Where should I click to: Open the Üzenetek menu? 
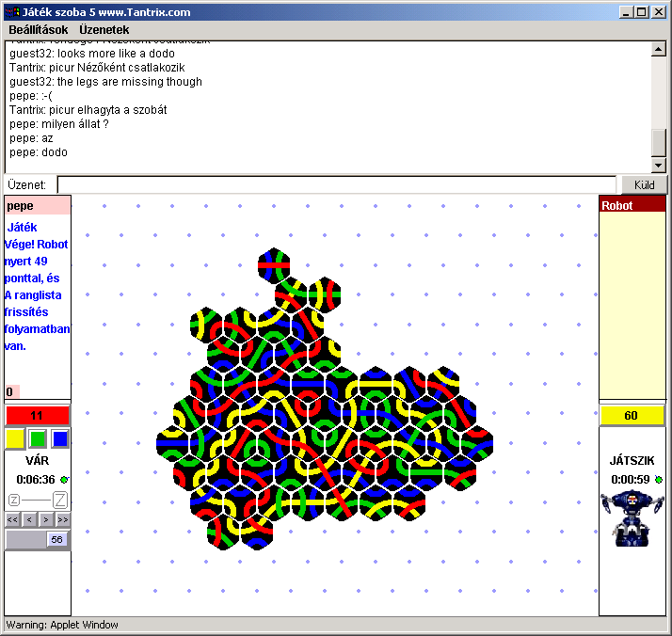pyautogui.click(x=104, y=30)
